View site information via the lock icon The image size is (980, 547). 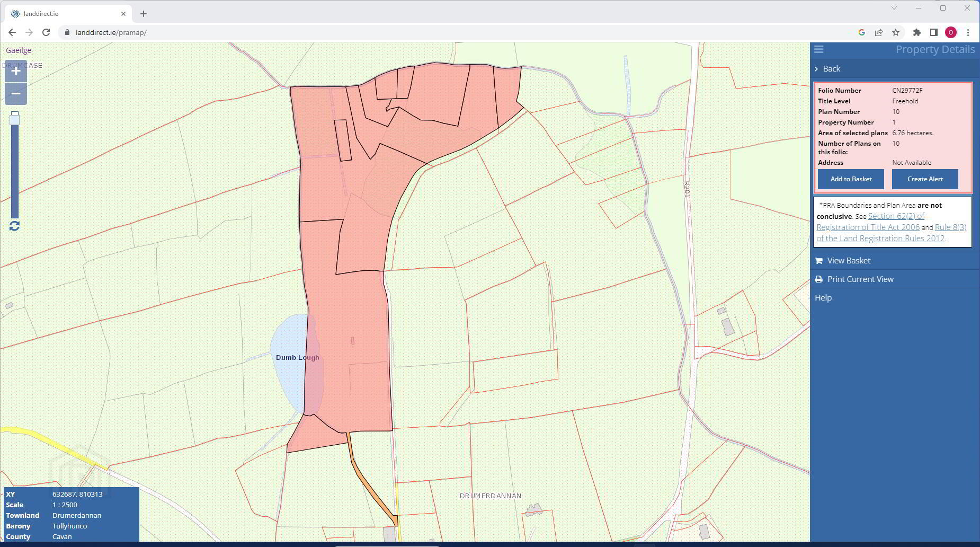tap(67, 32)
